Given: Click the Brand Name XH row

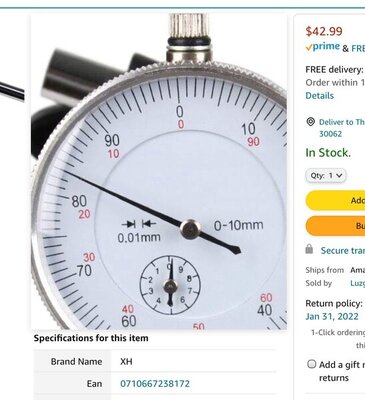Looking at the screenshot, I should [155, 361].
